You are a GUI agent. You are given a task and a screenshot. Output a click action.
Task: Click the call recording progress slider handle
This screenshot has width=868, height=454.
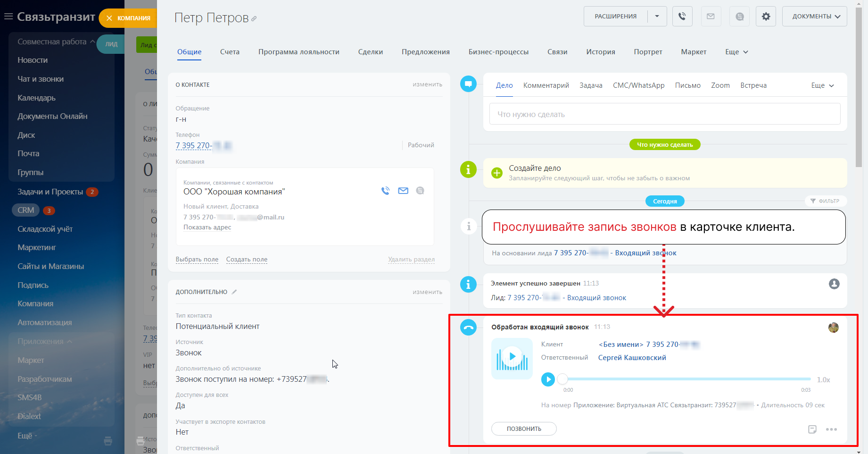coord(562,379)
